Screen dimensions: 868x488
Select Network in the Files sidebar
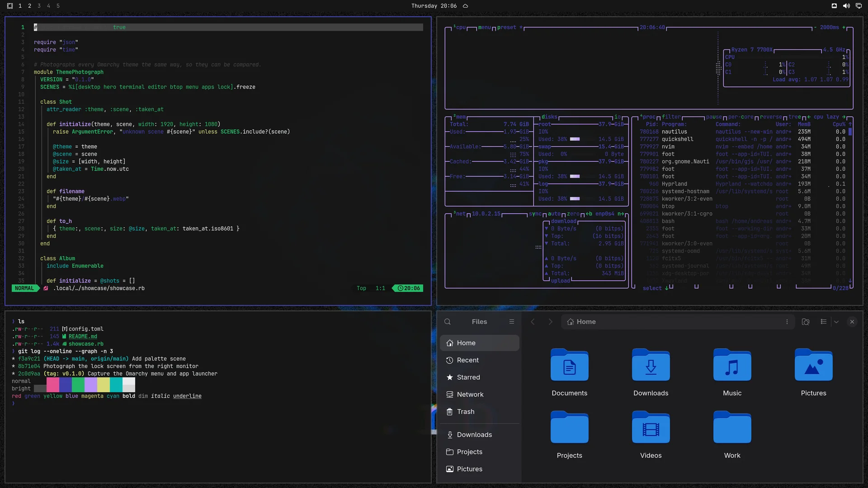click(480, 394)
